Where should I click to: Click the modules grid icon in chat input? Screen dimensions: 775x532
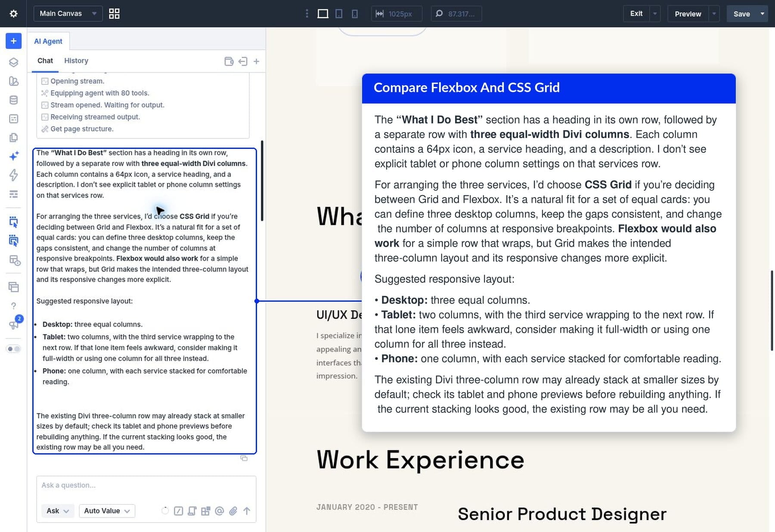click(x=206, y=511)
